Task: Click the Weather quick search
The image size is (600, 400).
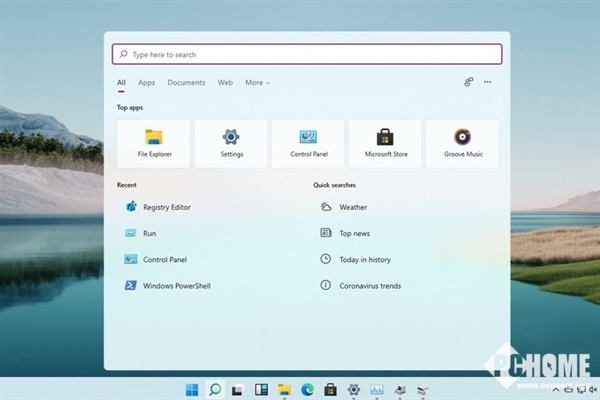Action: tap(352, 207)
